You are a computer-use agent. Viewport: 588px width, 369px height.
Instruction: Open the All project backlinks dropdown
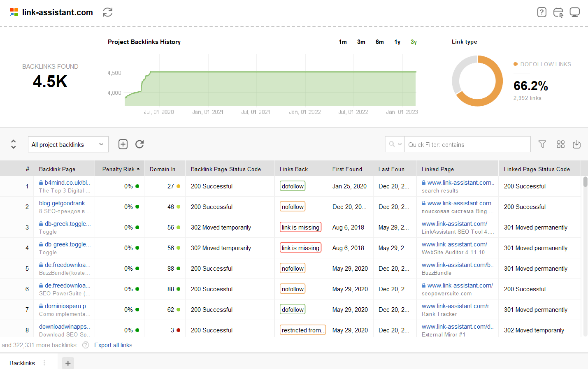68,144
